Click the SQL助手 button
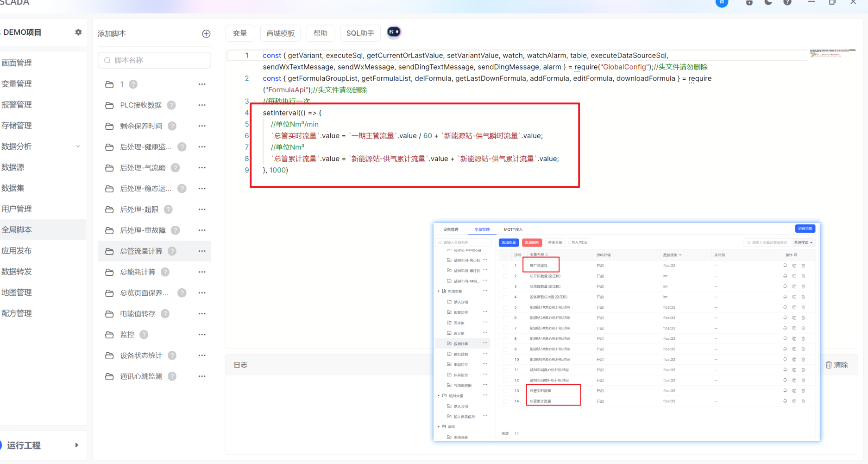The height and width of the screenshot is (464, 868). (x=360, y=33)
